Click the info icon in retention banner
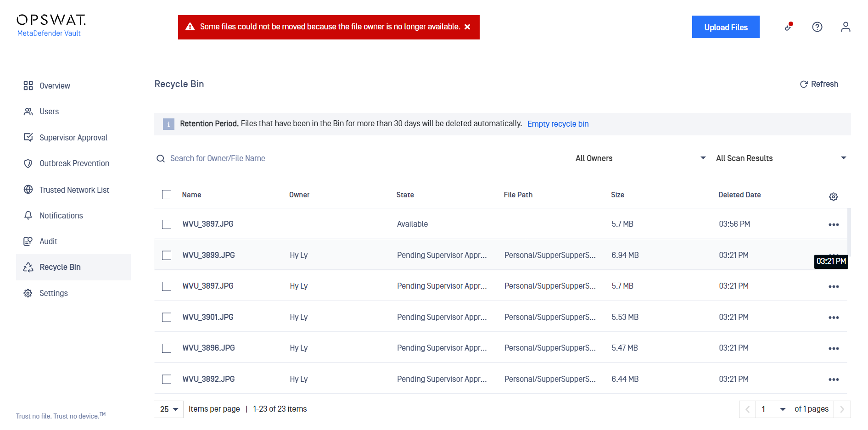This screenshot has width=868, height=430. coord(168,124)
